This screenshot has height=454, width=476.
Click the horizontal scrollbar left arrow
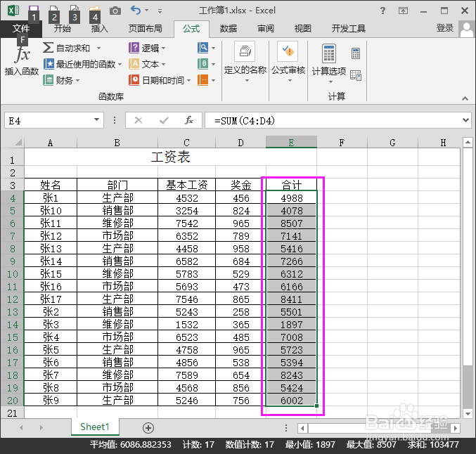302,428
